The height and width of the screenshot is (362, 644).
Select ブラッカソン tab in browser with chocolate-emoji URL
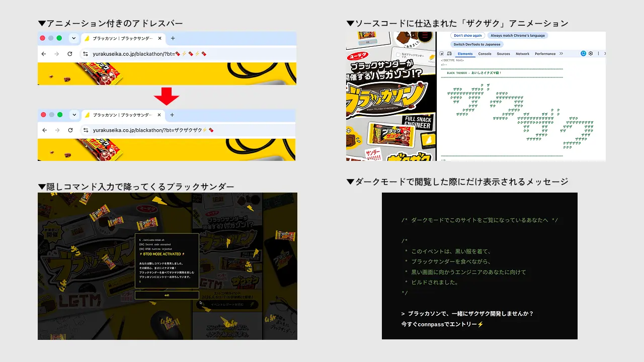(x=123, y=38)
